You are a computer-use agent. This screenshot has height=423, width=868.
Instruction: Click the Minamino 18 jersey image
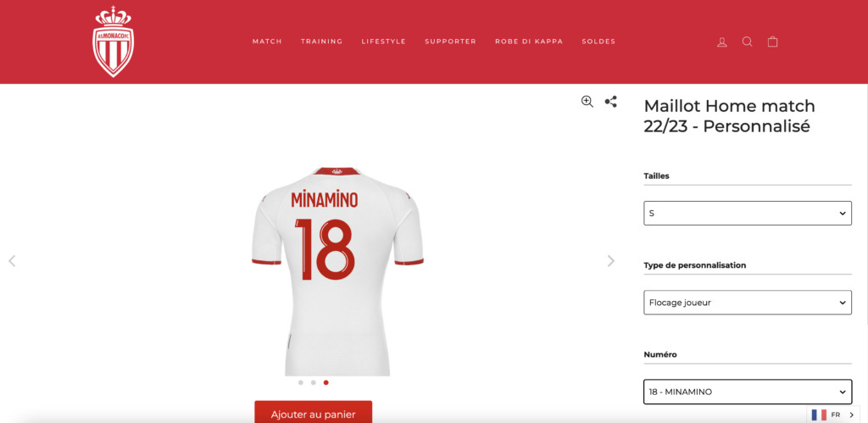[337, 271]
